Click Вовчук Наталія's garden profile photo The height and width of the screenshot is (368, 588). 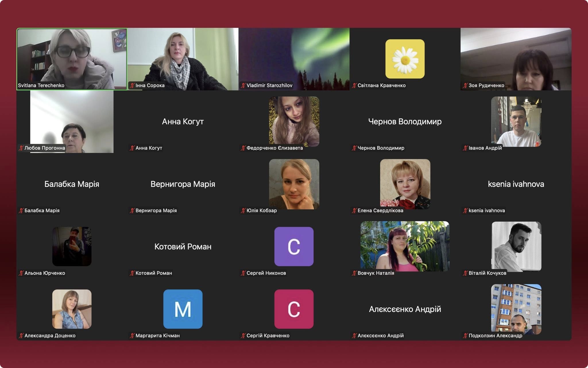405,246
